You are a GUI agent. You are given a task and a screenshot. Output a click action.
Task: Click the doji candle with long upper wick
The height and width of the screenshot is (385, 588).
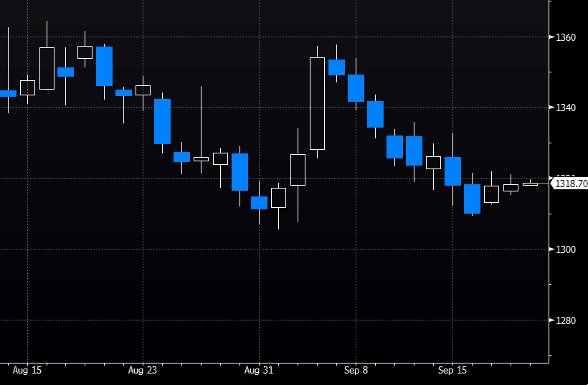(201, 158)
